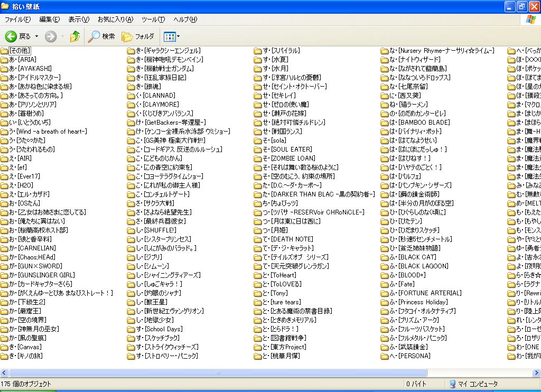
Task: Select the ふ・[Princess Holiday] folder name
Action: click(419, 302)
